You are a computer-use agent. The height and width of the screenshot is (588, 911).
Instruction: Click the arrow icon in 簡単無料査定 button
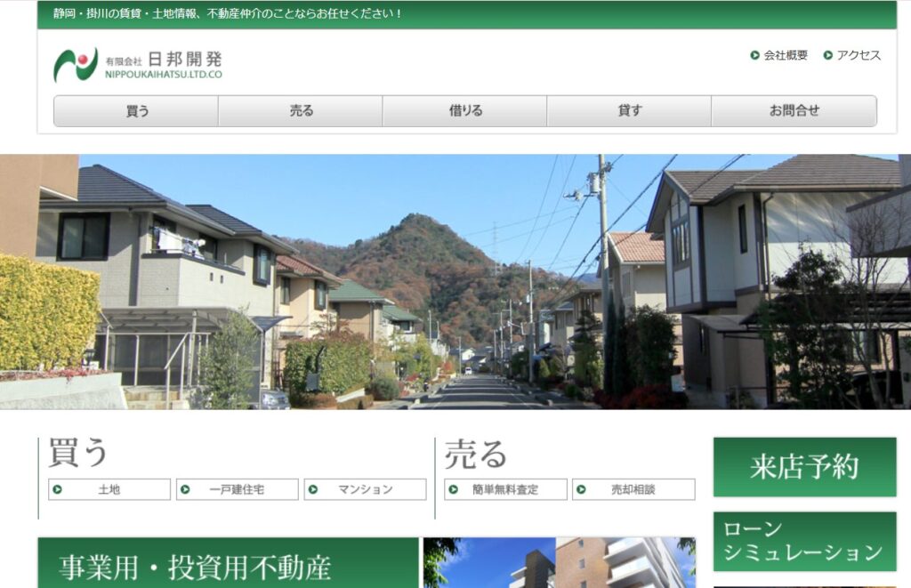point(454,489)
